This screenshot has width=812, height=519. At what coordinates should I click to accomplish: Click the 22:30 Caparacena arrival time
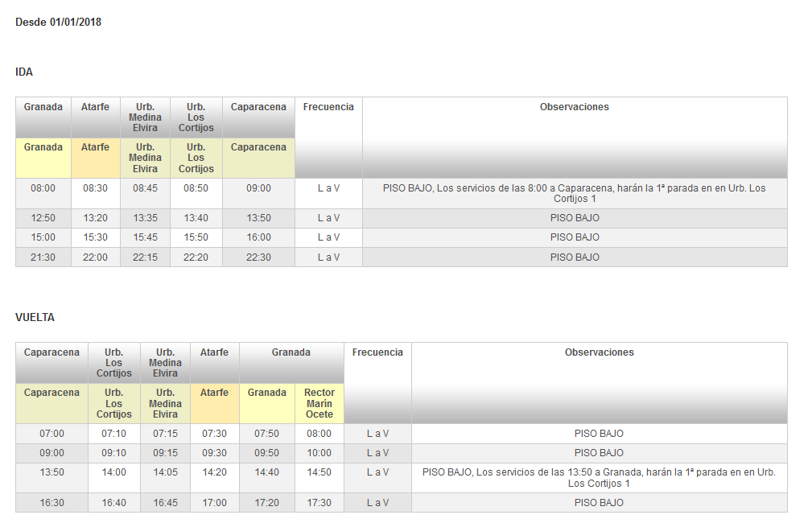coord(258,257)
